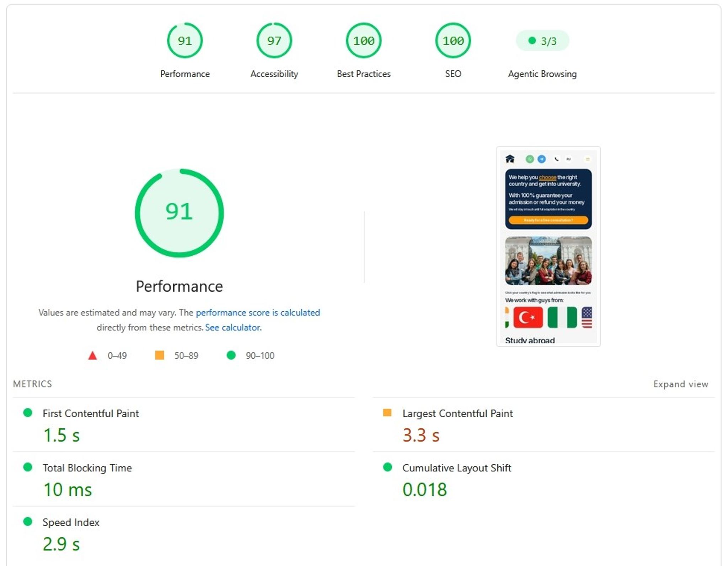Click the green circle 90–100 legend icon
This screenshot has width=728, height=566.
(x=231, y=355)
